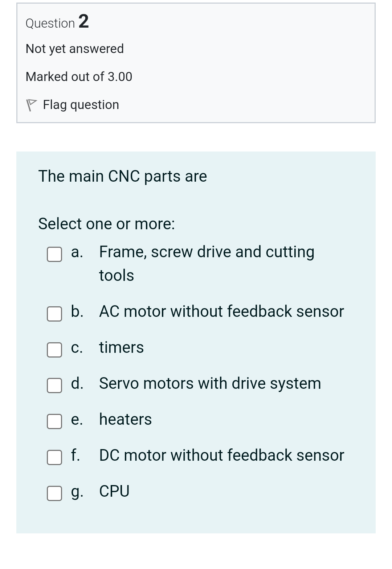Click the 'CPU' answer label
Viewport: 392px width, 569px height.
click(x=114, y=491)
